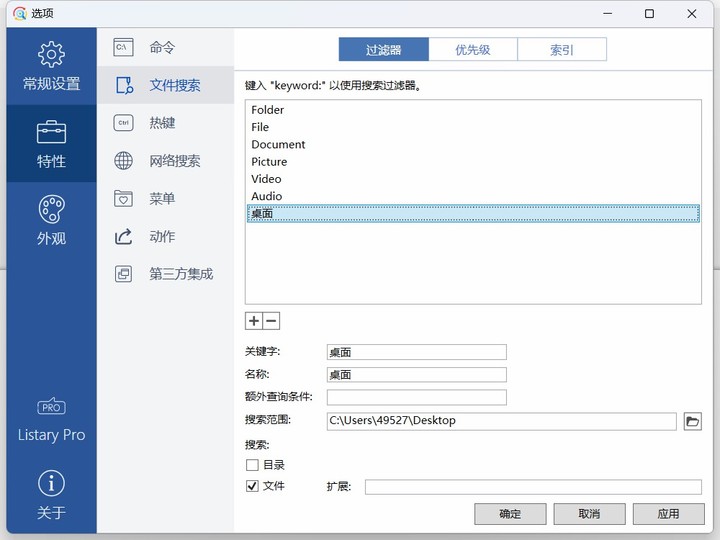Open the 第三方集成 page
Screen dimensions: 720x540
click(180, 274)
